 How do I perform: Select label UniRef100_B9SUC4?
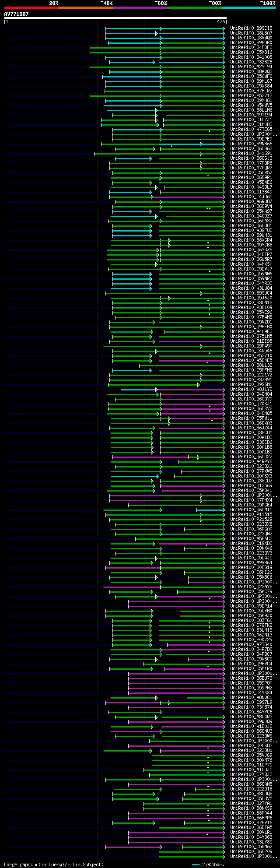tap(251, 293)
